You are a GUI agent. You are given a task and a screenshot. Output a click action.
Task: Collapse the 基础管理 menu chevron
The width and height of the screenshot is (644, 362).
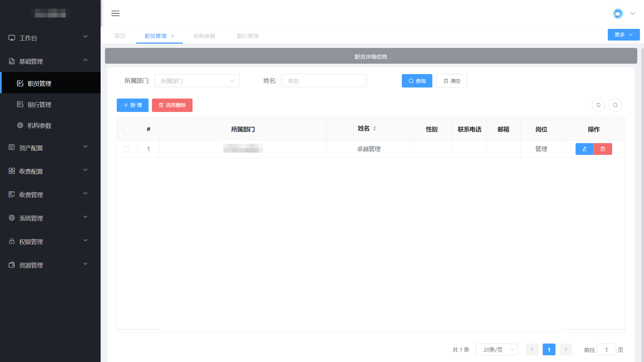pos(86,60)
